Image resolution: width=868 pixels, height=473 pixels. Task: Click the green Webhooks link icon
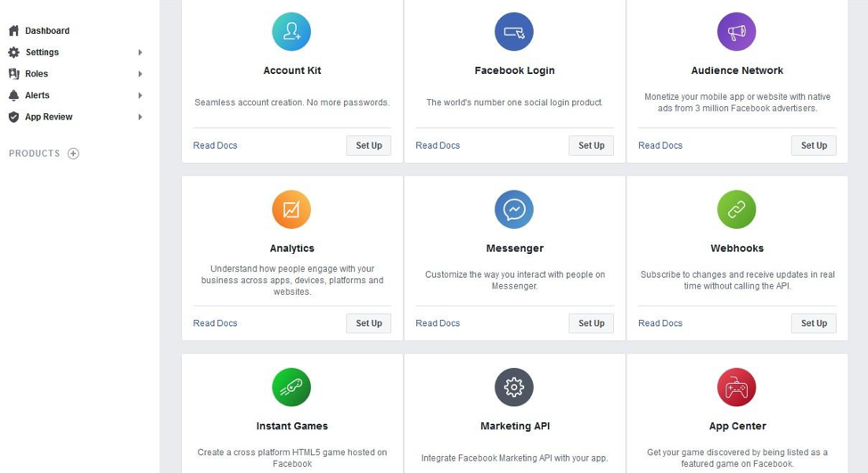point(736,209)
